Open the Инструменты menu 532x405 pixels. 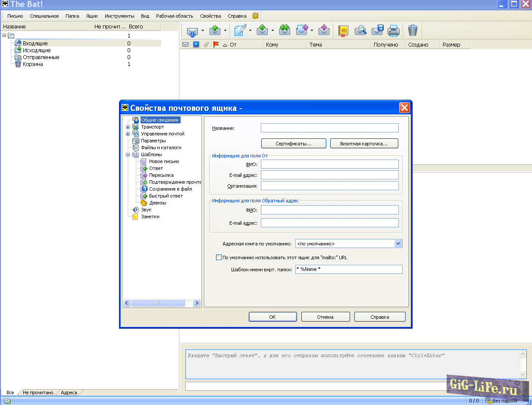(x=119, y=16)
